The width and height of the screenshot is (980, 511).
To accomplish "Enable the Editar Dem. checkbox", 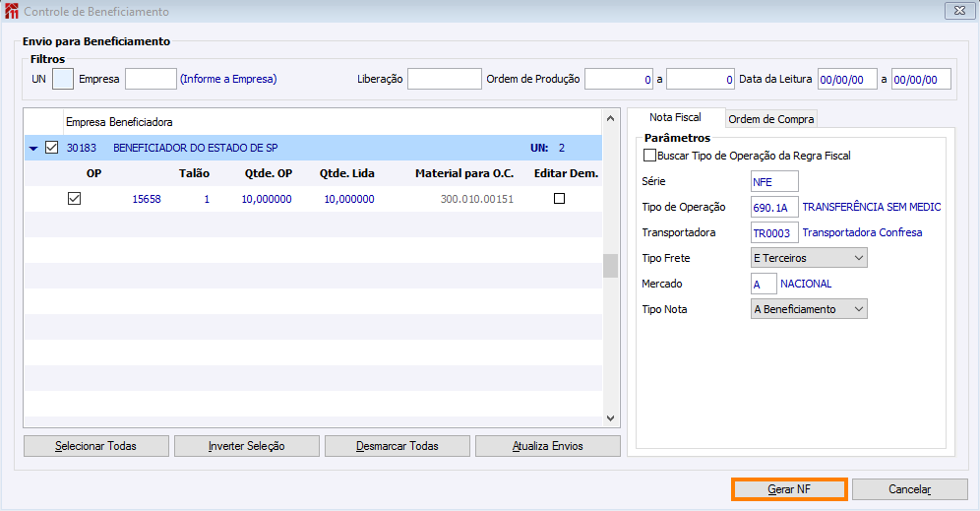I will (560, 198).
